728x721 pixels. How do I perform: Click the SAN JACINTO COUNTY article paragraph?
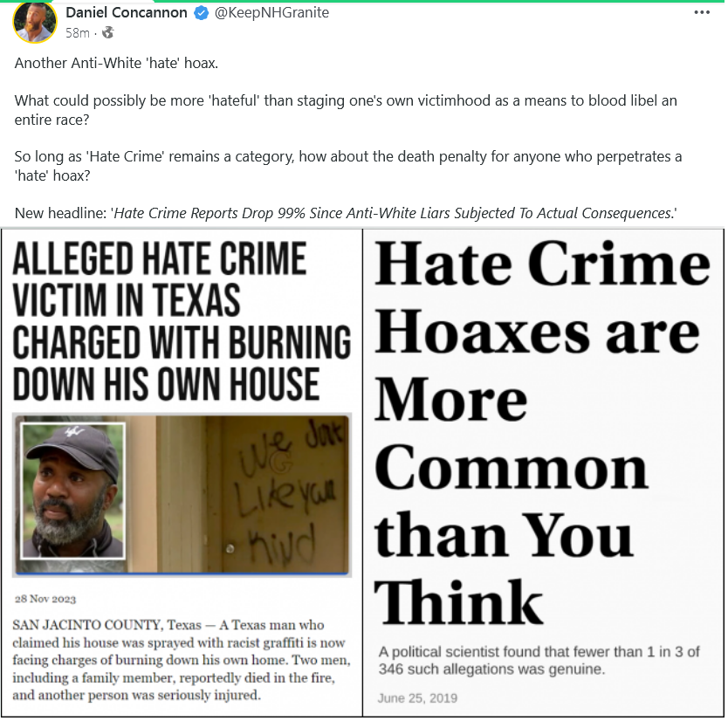(182, 660)
